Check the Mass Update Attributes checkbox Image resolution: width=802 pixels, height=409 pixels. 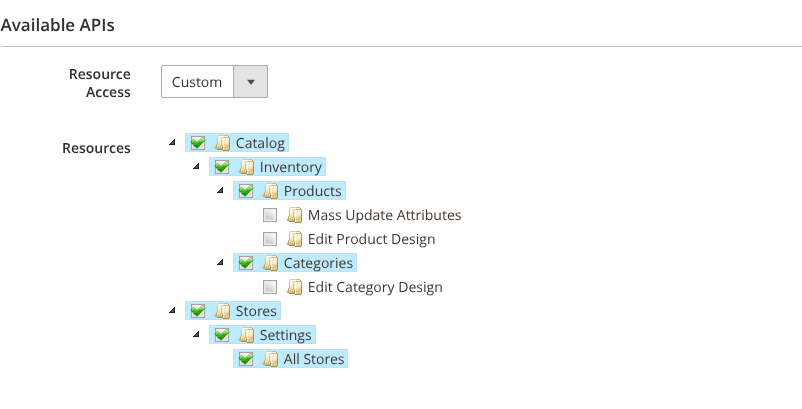270,215
